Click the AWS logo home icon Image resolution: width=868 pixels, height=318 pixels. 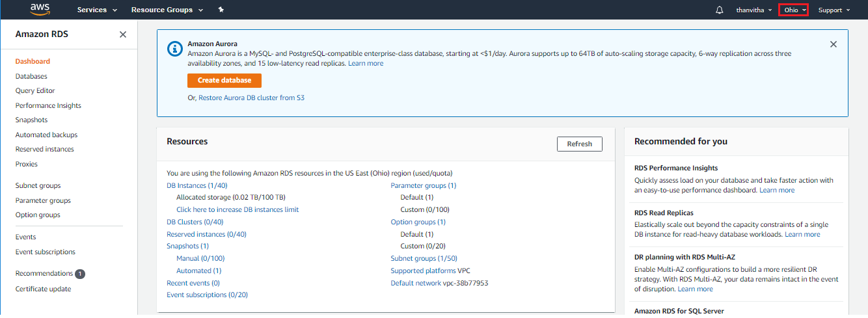tap(40, 9)
